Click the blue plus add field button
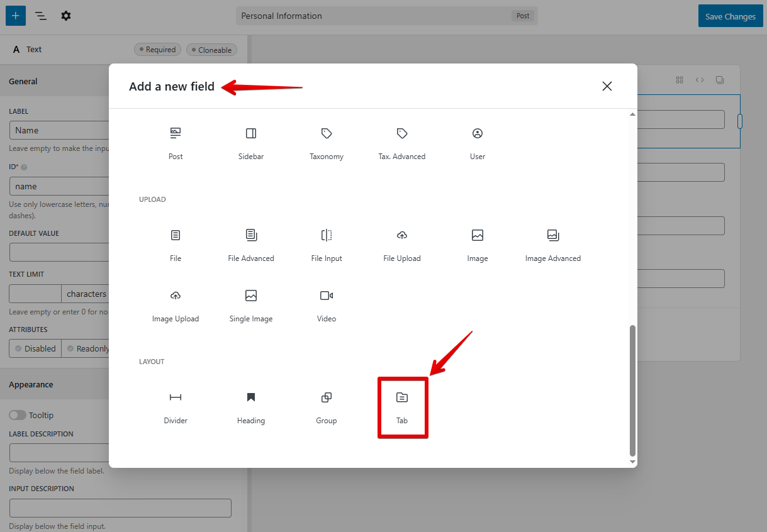 pos(16,16)
